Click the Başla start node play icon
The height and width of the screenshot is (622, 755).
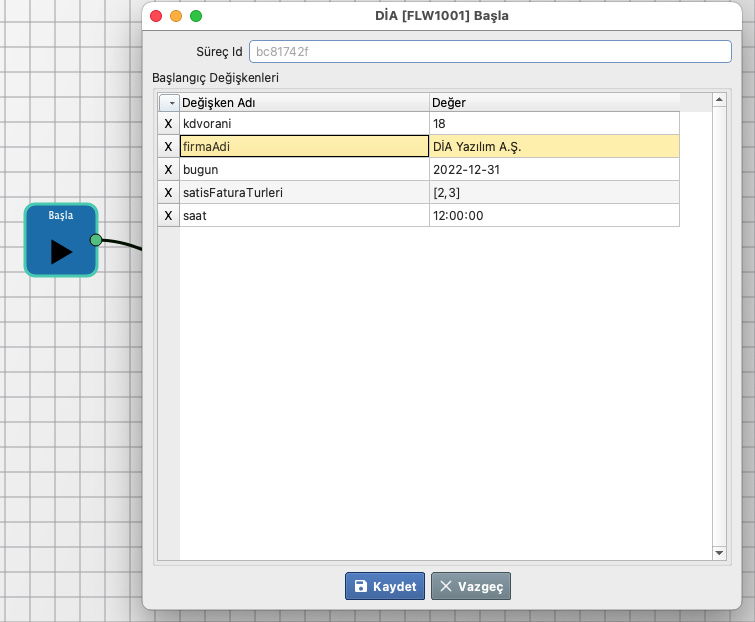click(61, 251)
